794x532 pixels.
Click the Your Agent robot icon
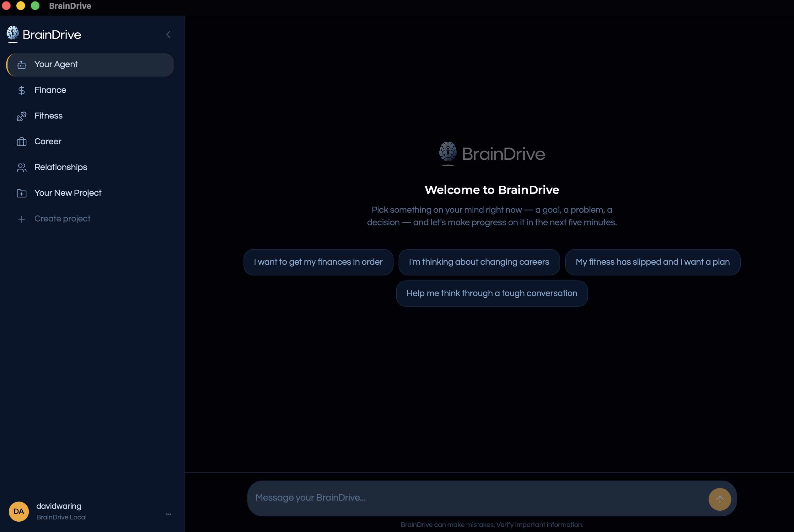(22, 65)
